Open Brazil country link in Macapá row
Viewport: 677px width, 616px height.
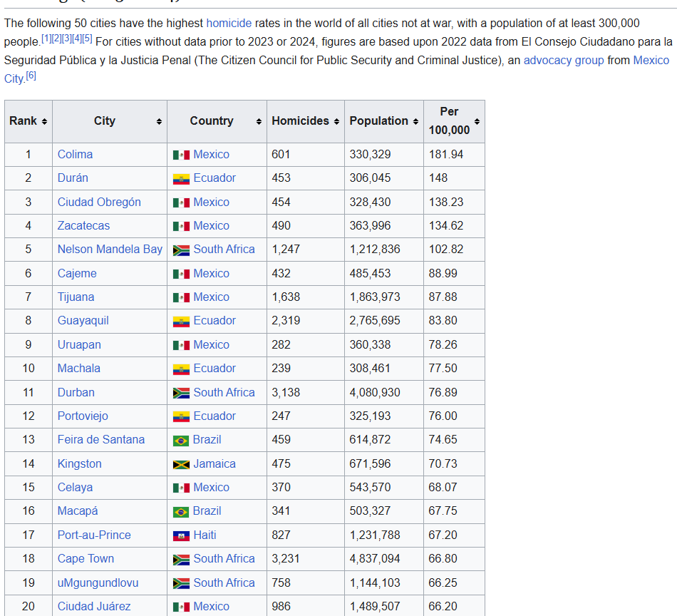pos(207,511)
